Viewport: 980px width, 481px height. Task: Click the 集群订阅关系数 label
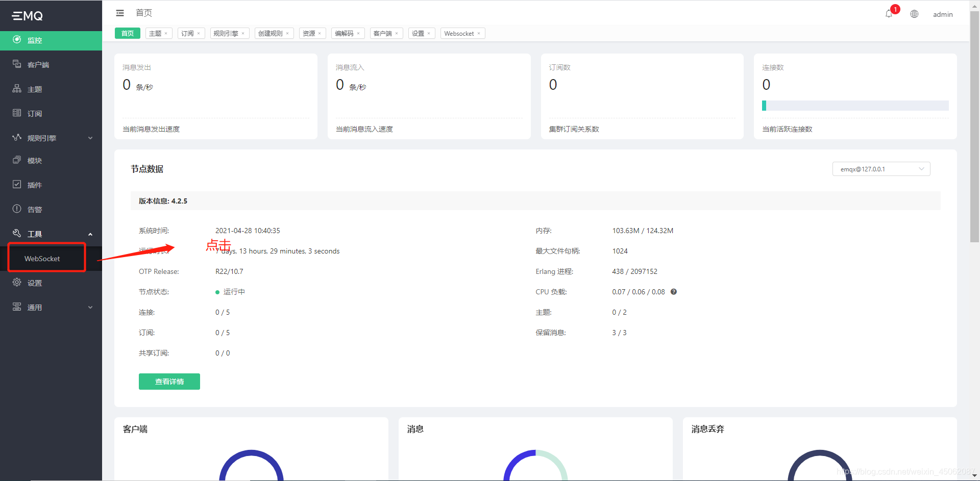(x=574, y=129)
